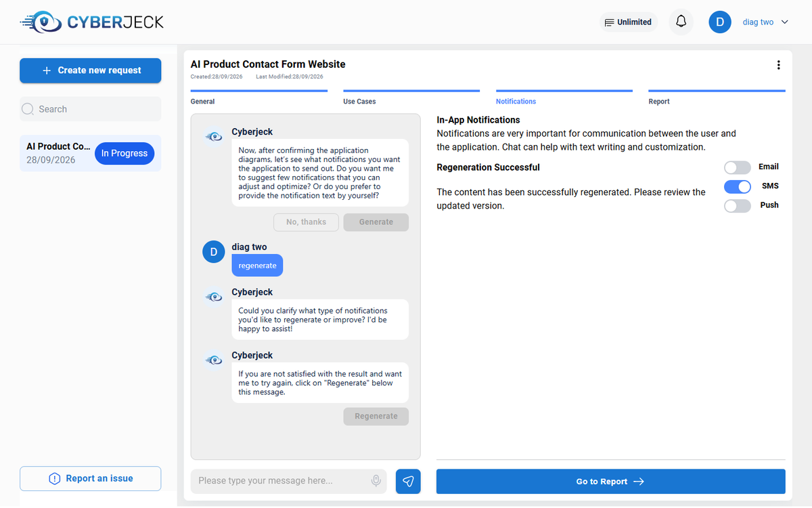Viewport: 812px width, 508px height.
Task: Open the three-dot options menu
Action: pos(778,65)
